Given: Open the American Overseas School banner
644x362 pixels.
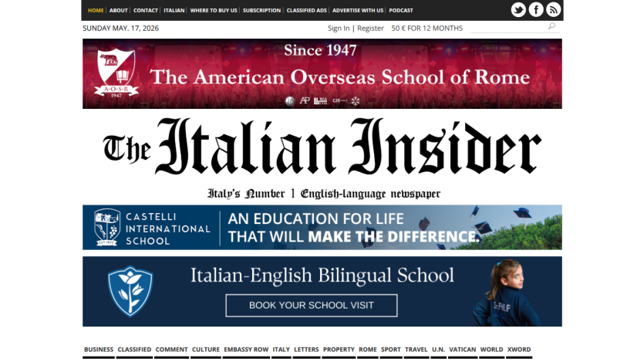Looking at the screenshot, I should click(x=322, y=73).
